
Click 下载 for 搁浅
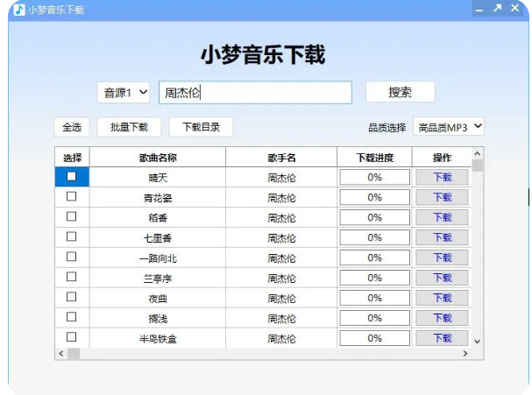(x=442, y=318)
